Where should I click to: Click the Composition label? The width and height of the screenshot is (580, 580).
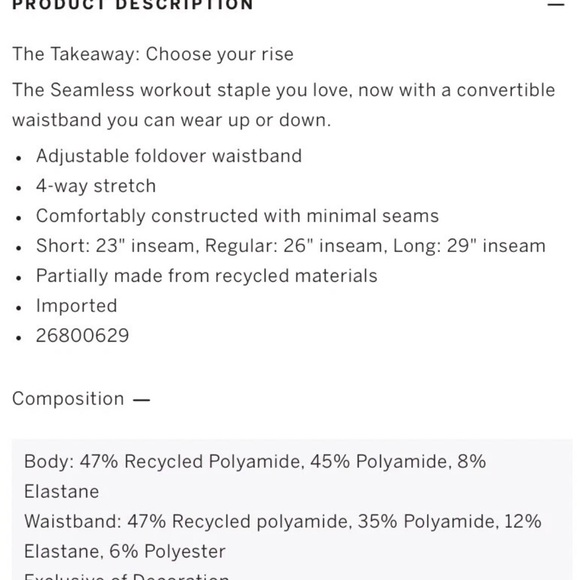pos(68,399)
